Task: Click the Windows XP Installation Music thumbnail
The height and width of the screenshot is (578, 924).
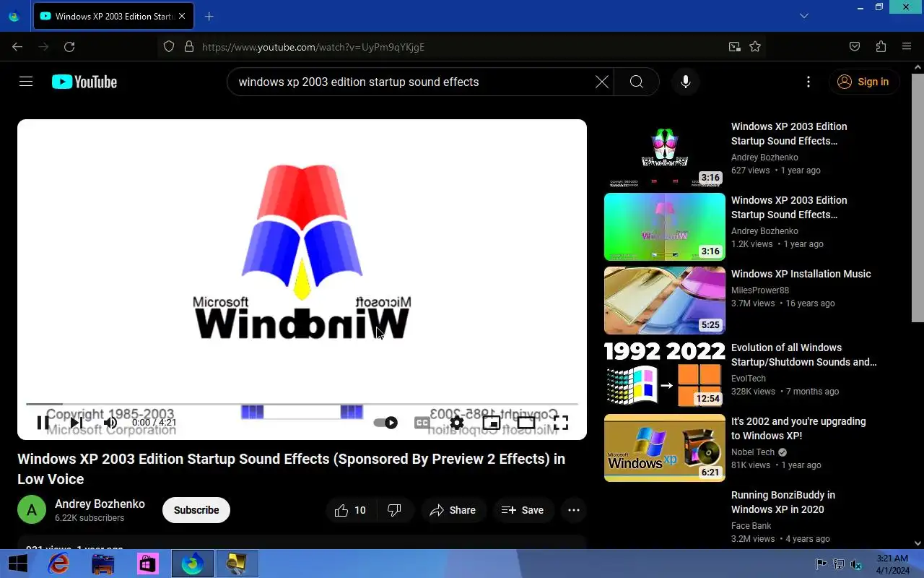Action: (665, 301)
